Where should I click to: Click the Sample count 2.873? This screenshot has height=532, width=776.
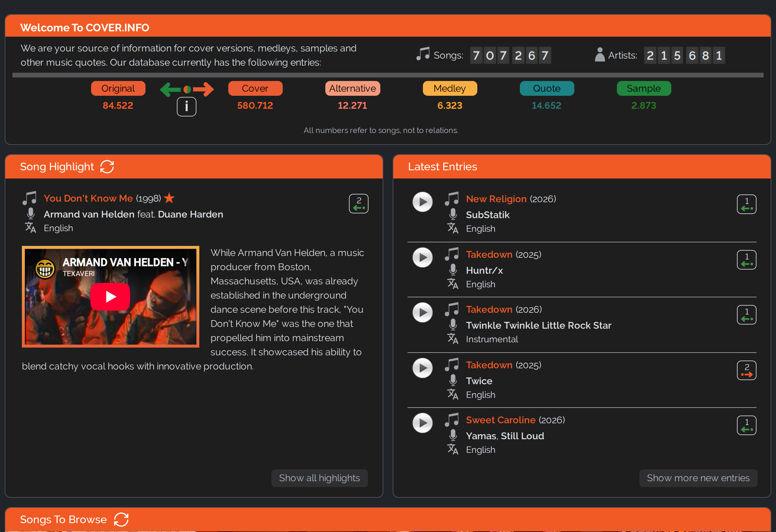click(644, 106)
